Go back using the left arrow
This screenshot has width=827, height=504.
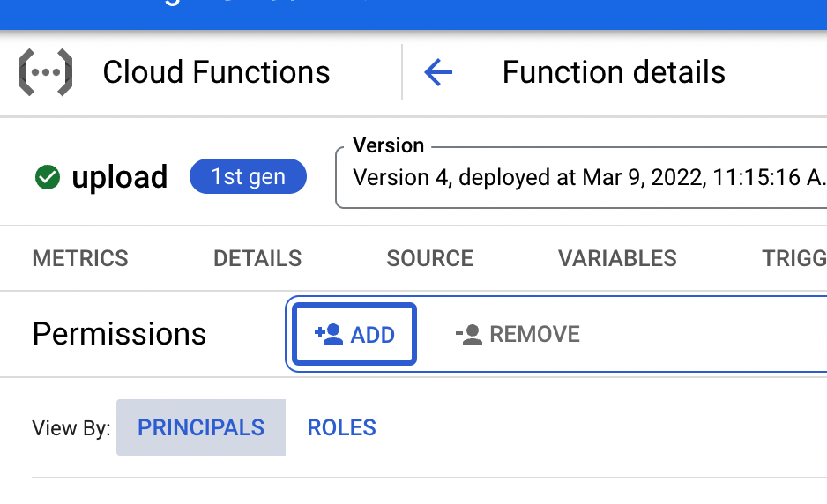[438, 72]
